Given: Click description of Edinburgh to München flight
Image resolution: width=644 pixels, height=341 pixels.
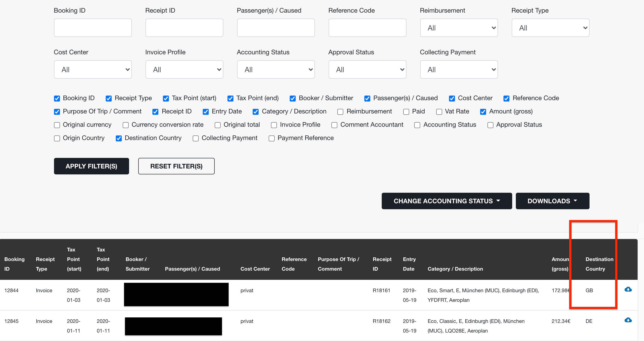Looking at the screenshot, I should 476,326.
